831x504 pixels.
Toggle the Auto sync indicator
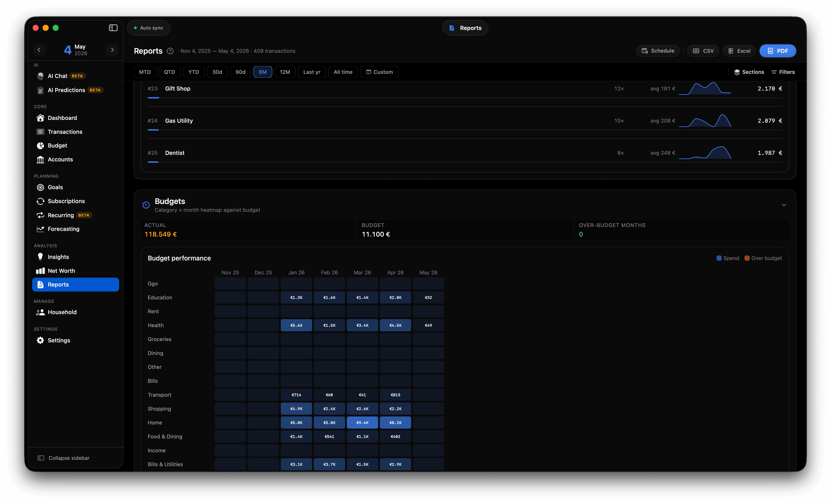[149, 28]
